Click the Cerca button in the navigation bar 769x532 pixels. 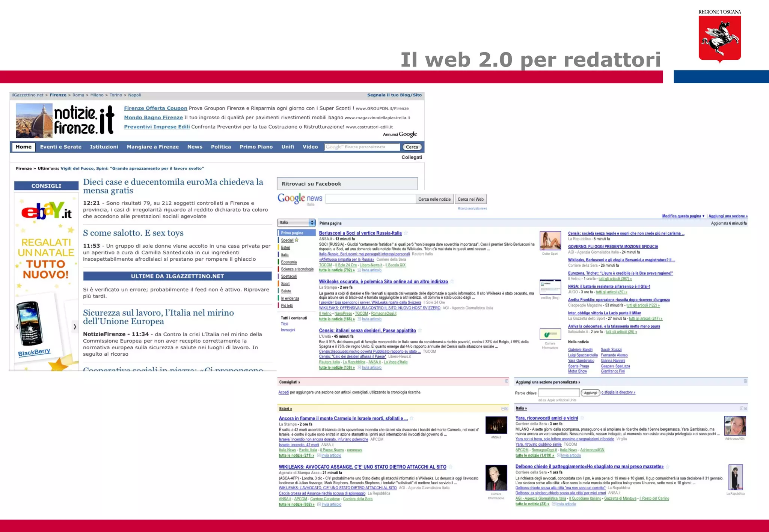pos(412,147)
